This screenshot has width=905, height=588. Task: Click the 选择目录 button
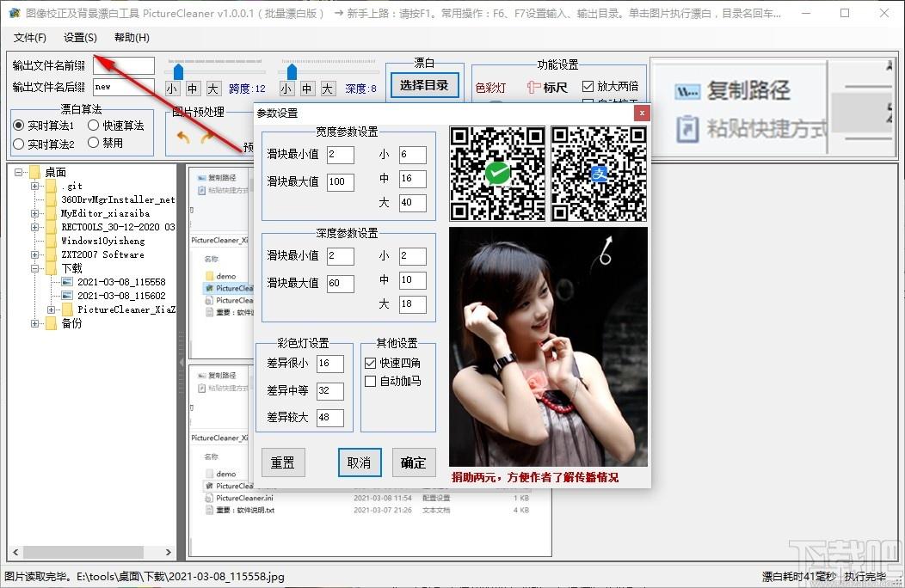pos(424,85)
